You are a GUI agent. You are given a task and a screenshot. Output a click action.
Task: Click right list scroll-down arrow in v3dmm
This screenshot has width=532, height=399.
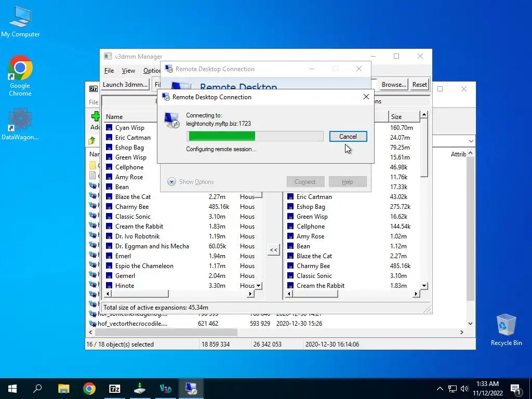(424, 286)
